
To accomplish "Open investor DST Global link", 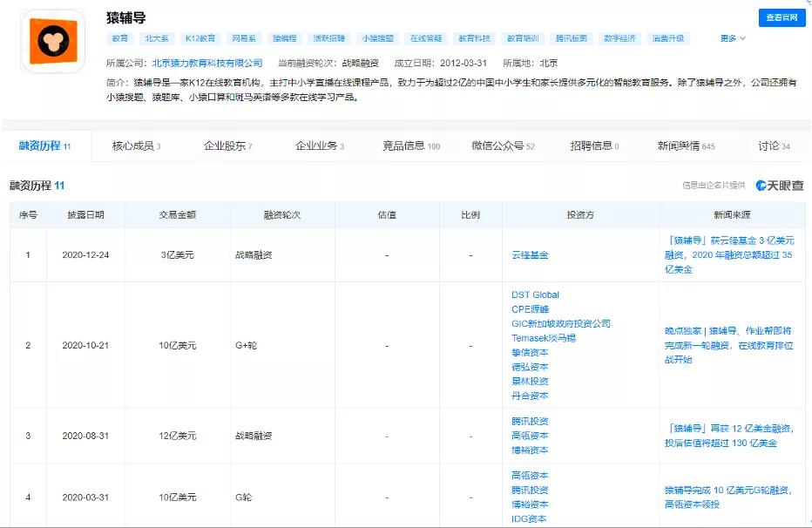I will point(536,294).
